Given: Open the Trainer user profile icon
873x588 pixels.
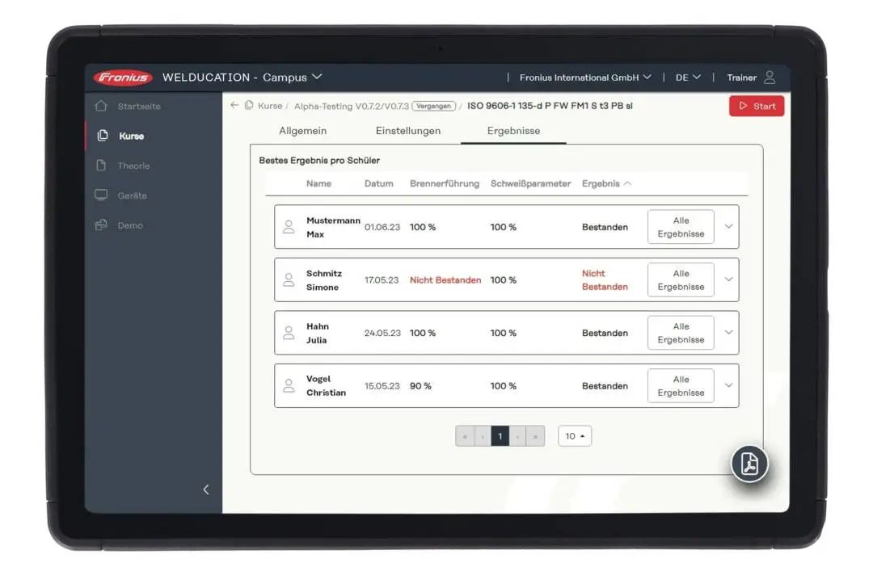Looking at the screenshot, I should (769, 78).
